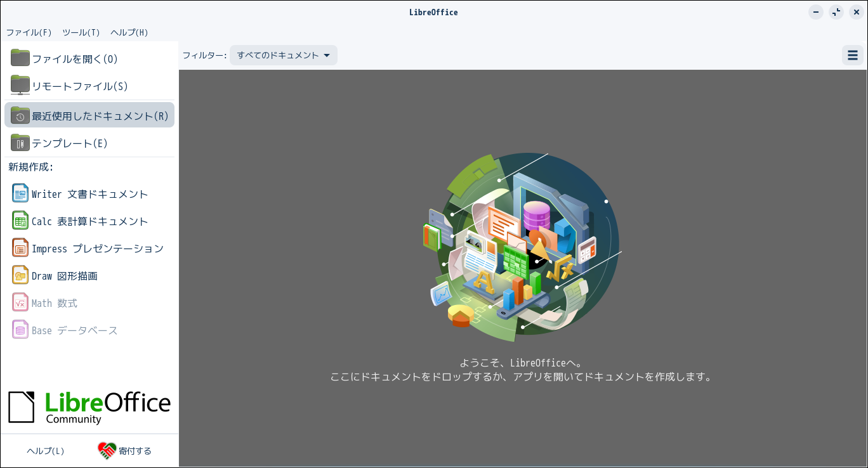The height and width of the screenshot is (468, 868).
Task: Click the テンプレート folder icon
Action: point(20,143)
